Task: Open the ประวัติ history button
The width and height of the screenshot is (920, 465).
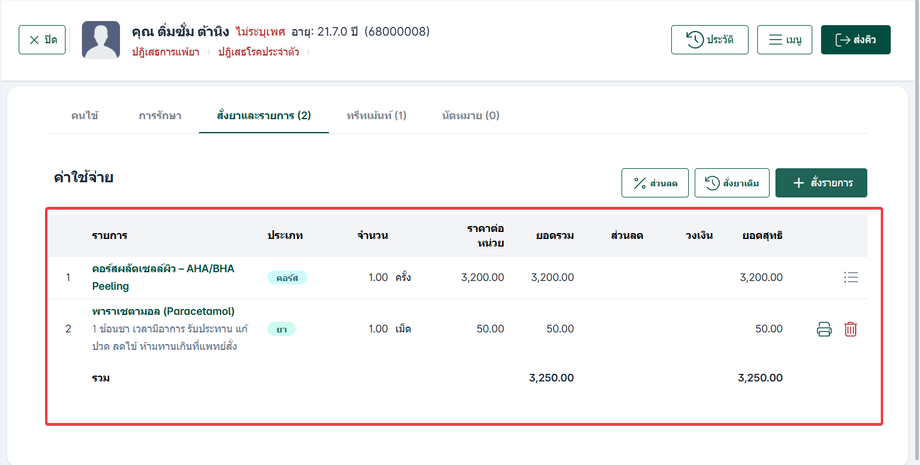Action: (709, 40)
